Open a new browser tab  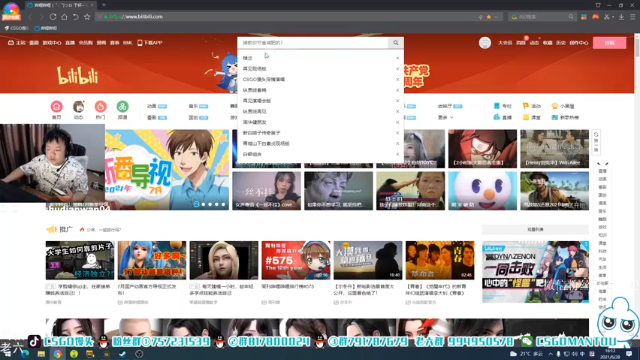point(104,5)
